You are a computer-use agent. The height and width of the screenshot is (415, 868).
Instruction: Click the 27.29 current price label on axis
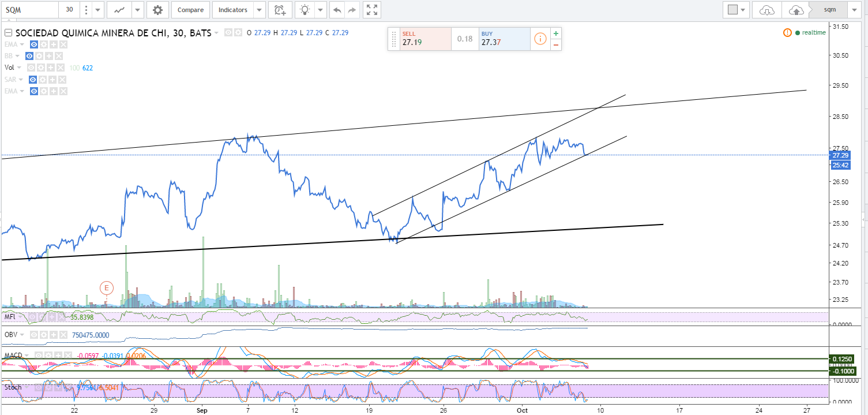point(840,155)
